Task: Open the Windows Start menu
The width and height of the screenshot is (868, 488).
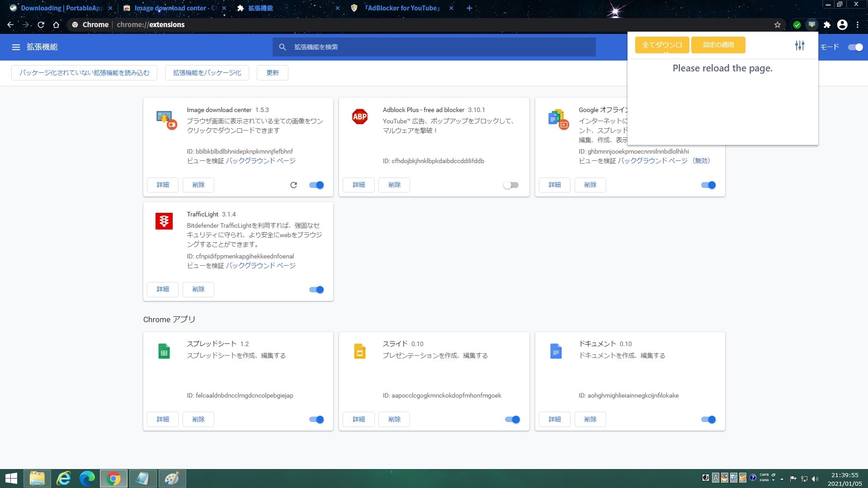Action: click(11, 479)
